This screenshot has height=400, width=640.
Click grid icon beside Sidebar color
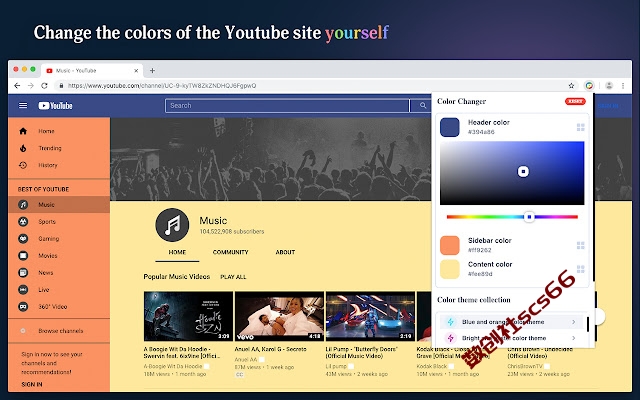[x=580, y=245]
